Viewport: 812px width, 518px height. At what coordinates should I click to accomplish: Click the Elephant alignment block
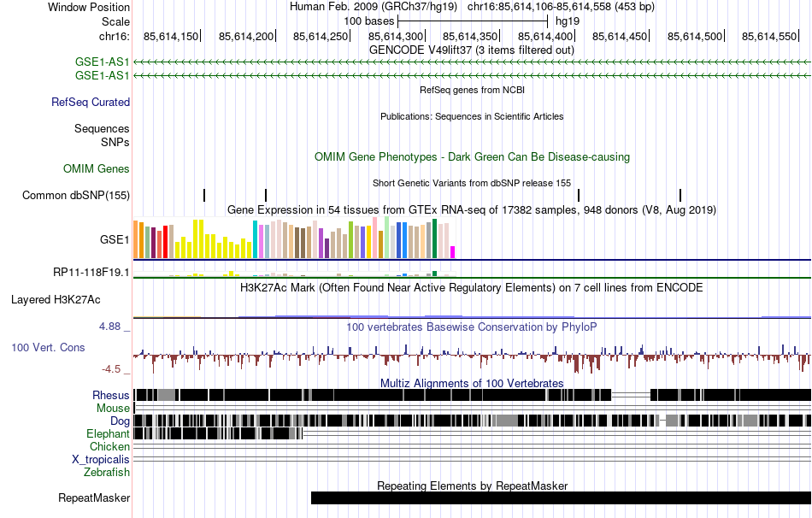tap(218, 433)
